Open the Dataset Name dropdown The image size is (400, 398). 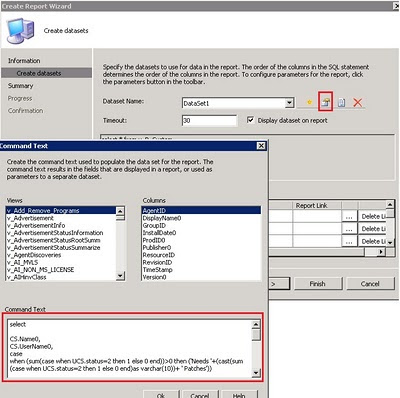click(x=290, y=103)
